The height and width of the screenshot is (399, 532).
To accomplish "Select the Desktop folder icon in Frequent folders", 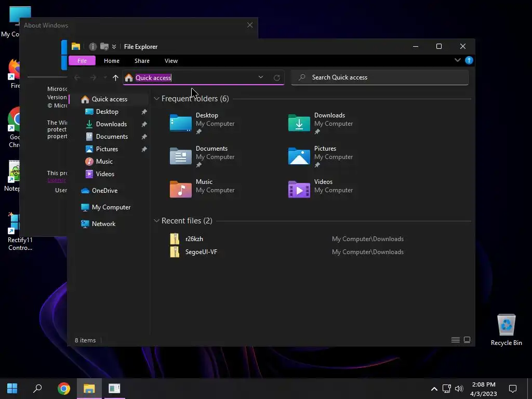I will (x=180, y=123).
